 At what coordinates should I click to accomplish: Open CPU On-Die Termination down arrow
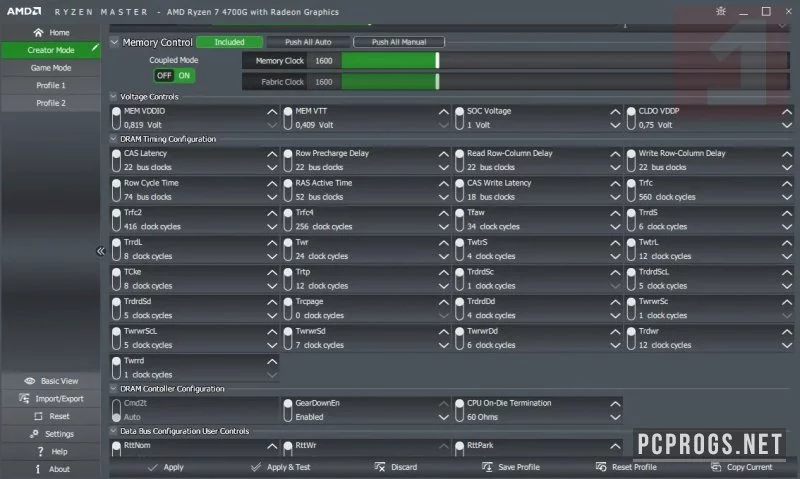coord(615,417)
